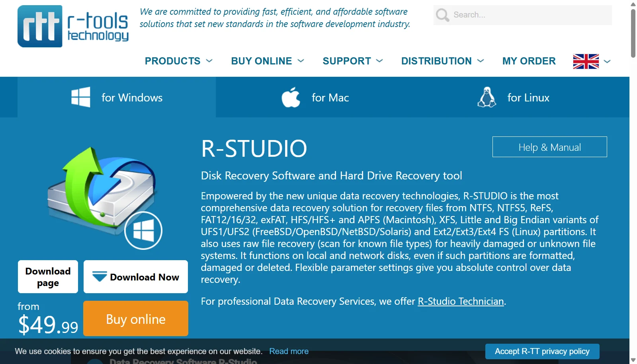Click the Download Now button
Image resolution: width=637 pixels, height=364 pixels.
tap(136, 277)
